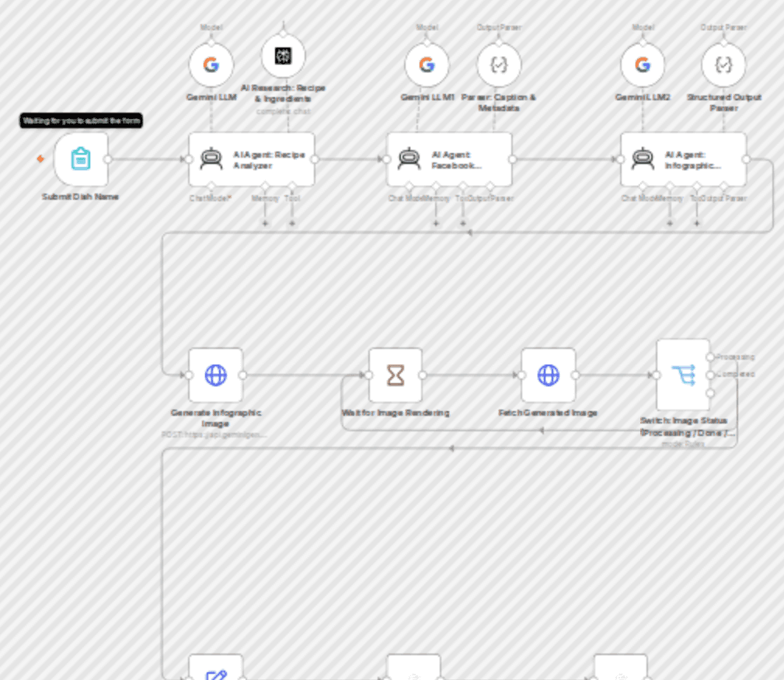Add Memory sub-node to Facebook agent
The height and width of the screenshot is (680, 784).
[x=436, y=223]
